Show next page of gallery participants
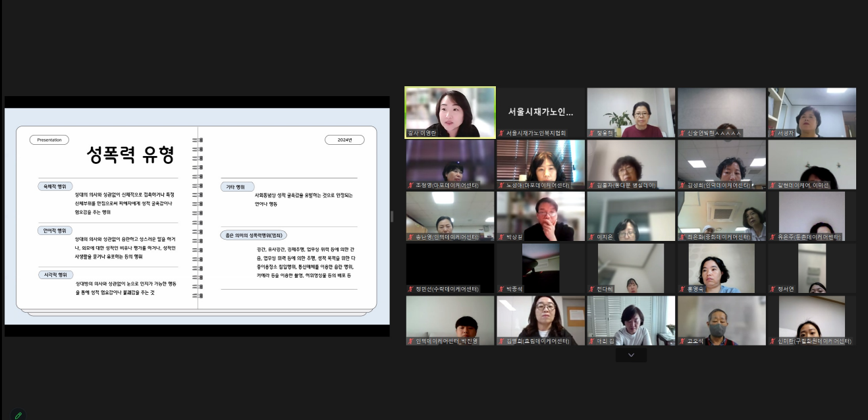 click(631, 355)
